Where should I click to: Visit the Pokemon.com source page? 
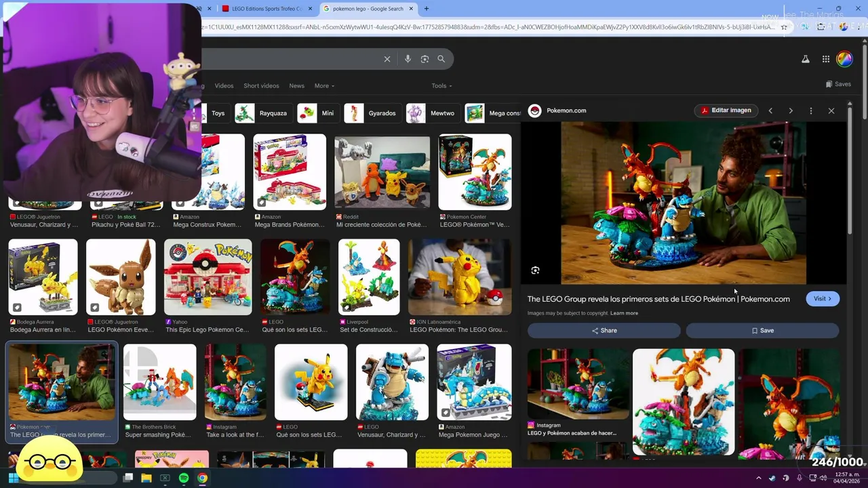(823, 299)
